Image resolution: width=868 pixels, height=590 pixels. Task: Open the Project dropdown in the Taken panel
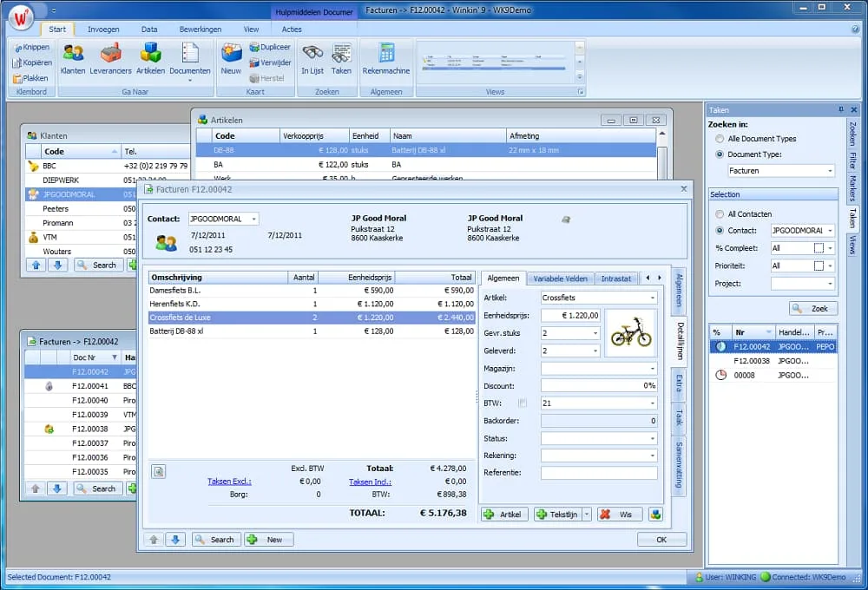(830, 284)
